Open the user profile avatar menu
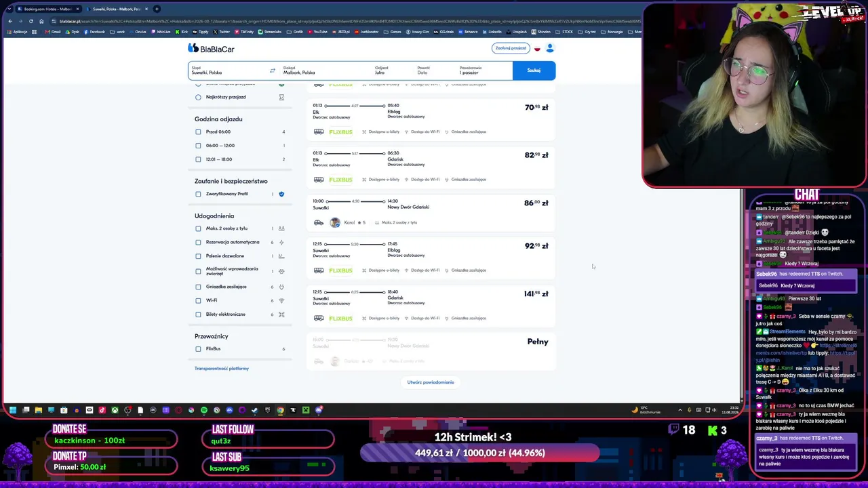Image resolution: width=868 pixels, height=488 pixels. pos(550,48)
